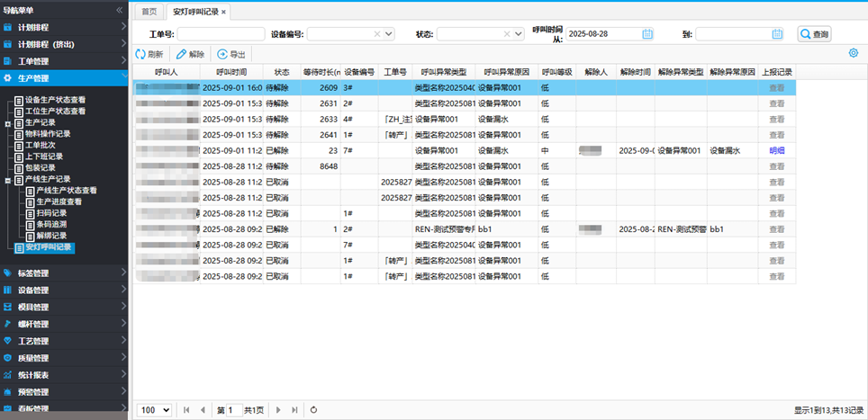Screen dimensions: 868x420
Task: Clear the 设备编号 selection with X icon
Action: [377, 34]
